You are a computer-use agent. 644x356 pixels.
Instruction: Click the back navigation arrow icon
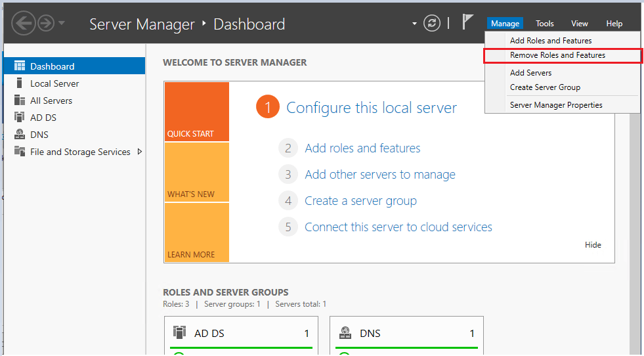(24, 24)
